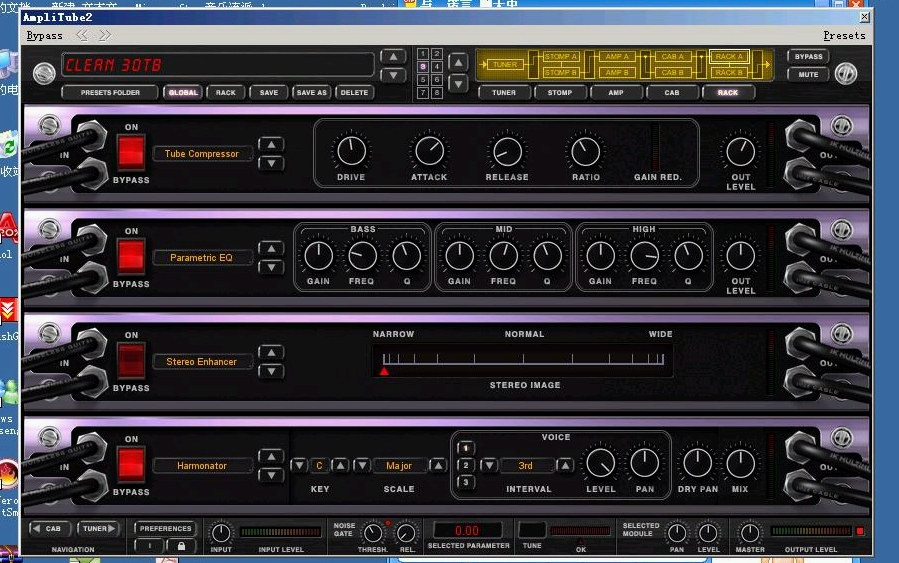Viewport: 899px width, 563px height.
Task: Open PREFERENCES
Action: pyautogui.click(x=165, y=528)
